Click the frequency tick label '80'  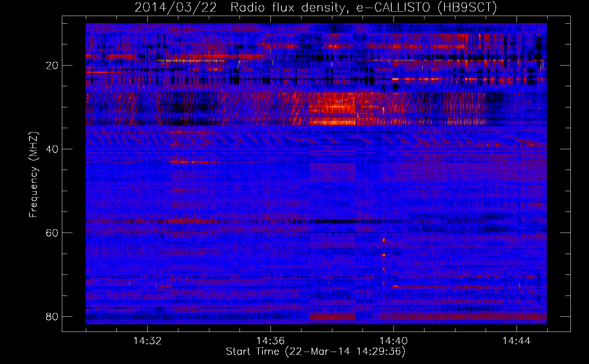pyautogui.click(x=52, y=317)
